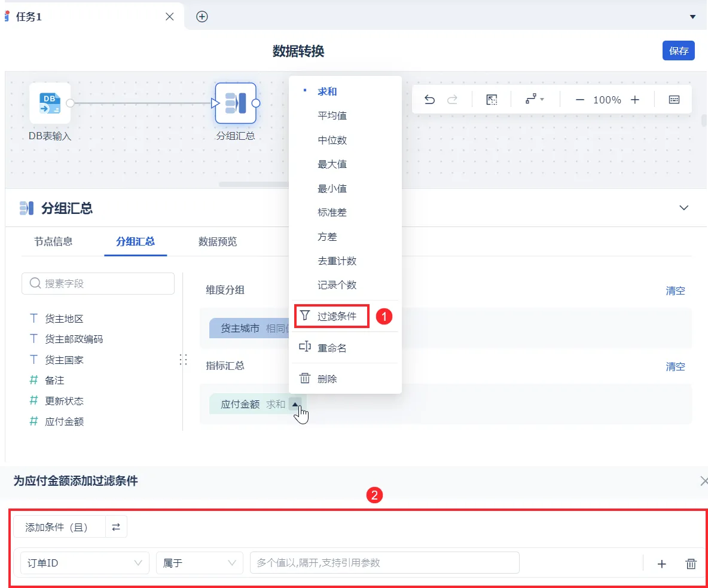The height and width of the screenshot is (588, 708).
Task: Open the 订单ID field dropdown
Action: (84, 563)
